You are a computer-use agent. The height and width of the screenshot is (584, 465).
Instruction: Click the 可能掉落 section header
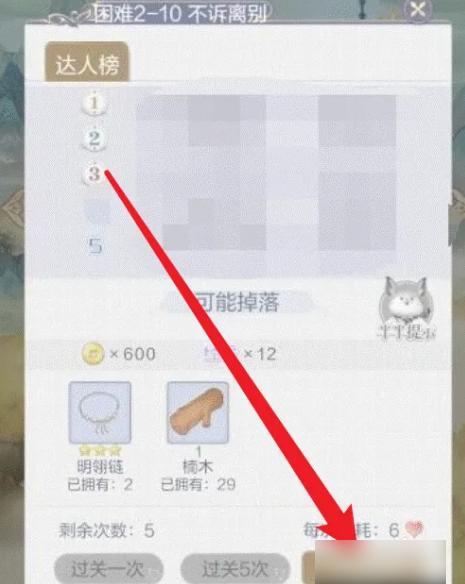pyautogui.click(x=238, y=302)
